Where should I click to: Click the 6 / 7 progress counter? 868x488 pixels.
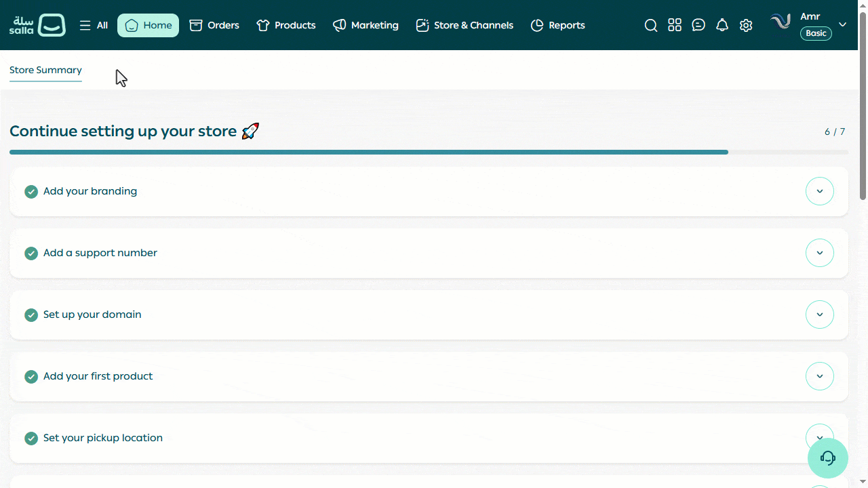click(x=835, y=131)
